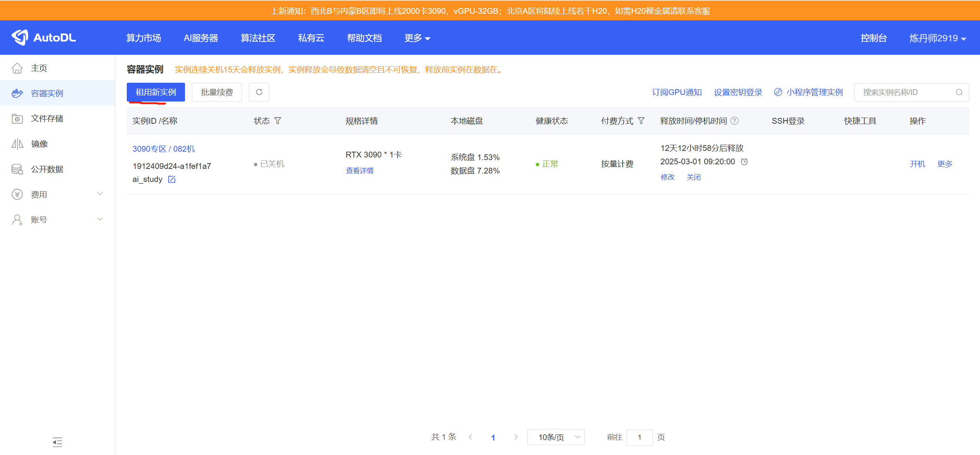
Task: Refresh the instance list
Action: click(259, 92)
